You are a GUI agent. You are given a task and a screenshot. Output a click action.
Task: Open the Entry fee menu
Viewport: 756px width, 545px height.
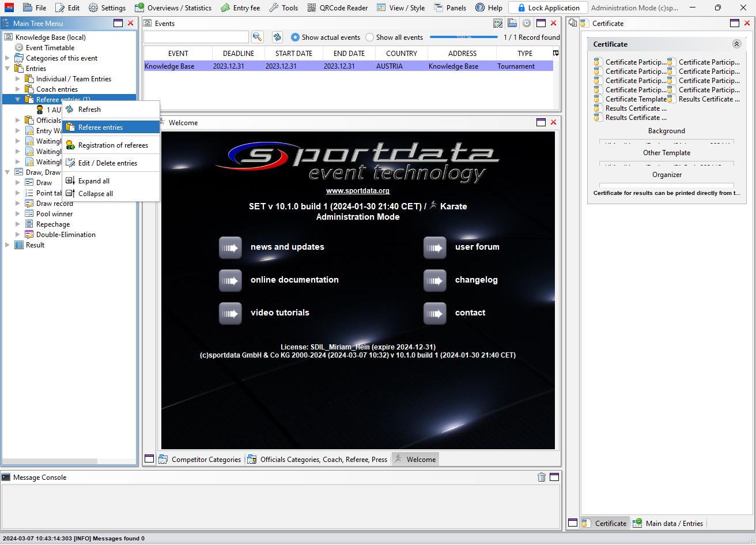pos(240,8)
